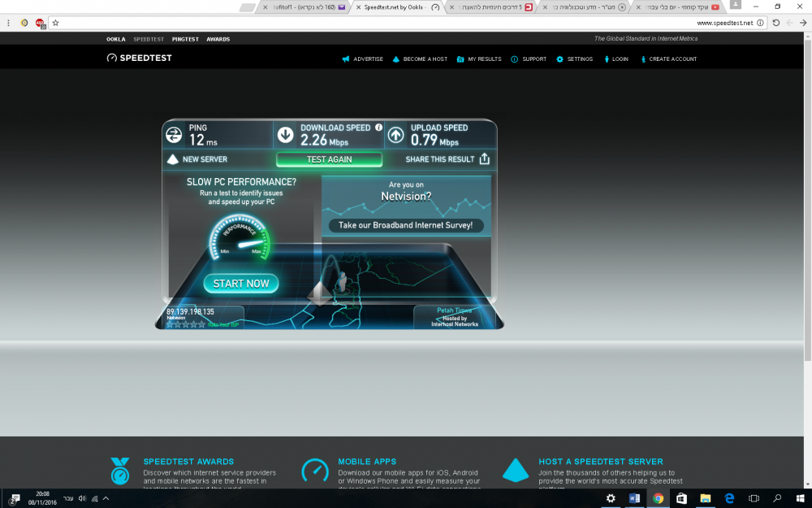
Task: Click the ping arrows icon
Action: 174,135
